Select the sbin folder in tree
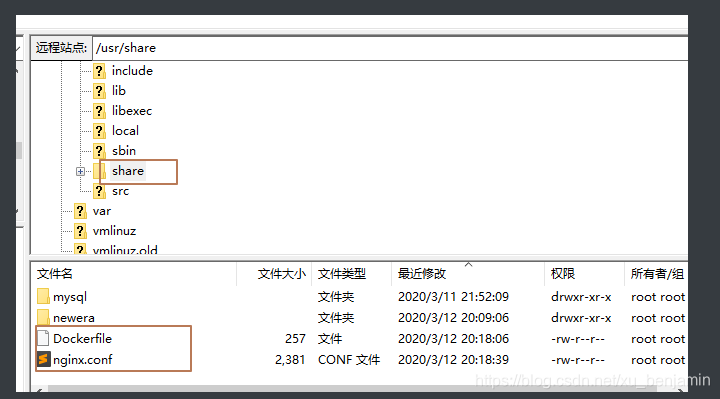 coord(124,151)
